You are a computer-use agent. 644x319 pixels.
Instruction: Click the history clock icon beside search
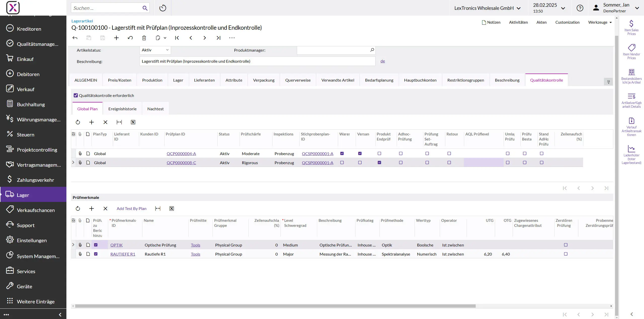[x=163, y=8]
